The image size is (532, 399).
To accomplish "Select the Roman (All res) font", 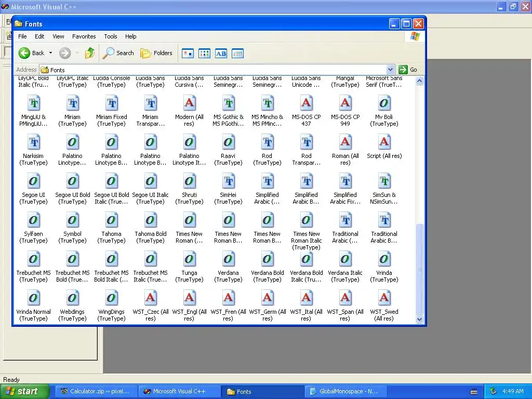I will click(345, 150).
